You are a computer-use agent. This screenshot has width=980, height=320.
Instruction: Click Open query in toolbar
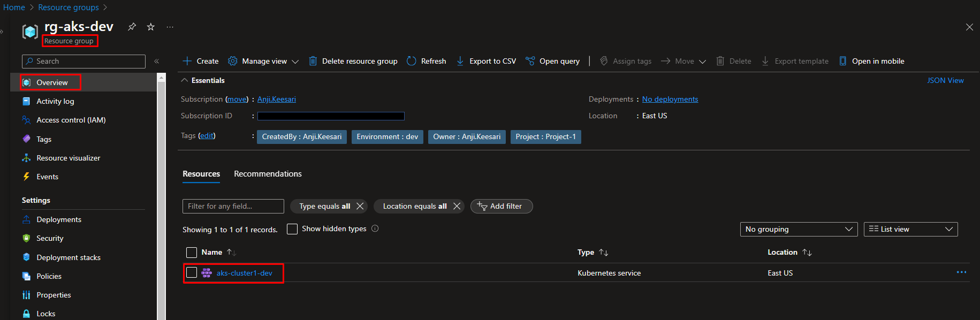pos(553,61)
